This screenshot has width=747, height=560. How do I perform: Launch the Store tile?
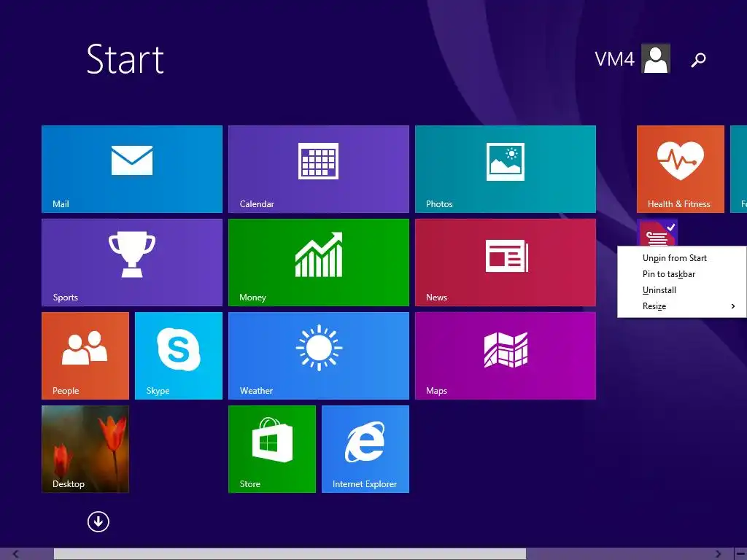coord(272,449)
